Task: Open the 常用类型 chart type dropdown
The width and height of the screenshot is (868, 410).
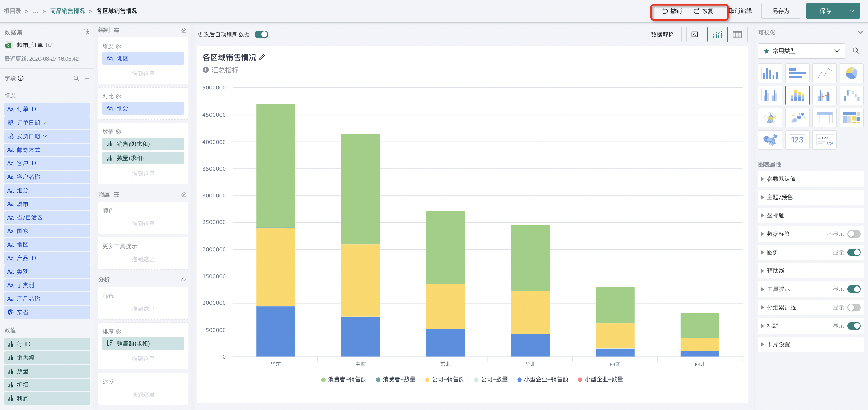Action: click(801, 51)
